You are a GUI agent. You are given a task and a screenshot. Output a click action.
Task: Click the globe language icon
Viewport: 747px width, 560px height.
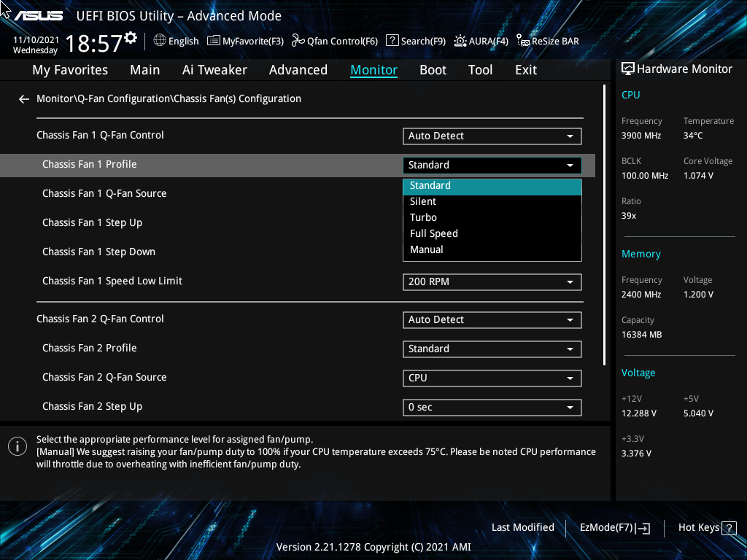coord(160,41)
